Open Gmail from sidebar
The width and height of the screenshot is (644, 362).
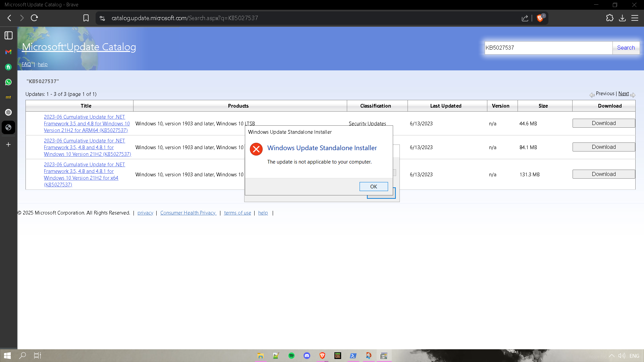point(8,52)
